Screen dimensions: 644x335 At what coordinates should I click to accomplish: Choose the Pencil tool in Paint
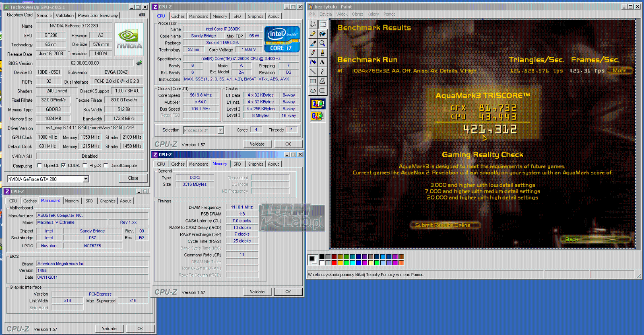[313, 53]
